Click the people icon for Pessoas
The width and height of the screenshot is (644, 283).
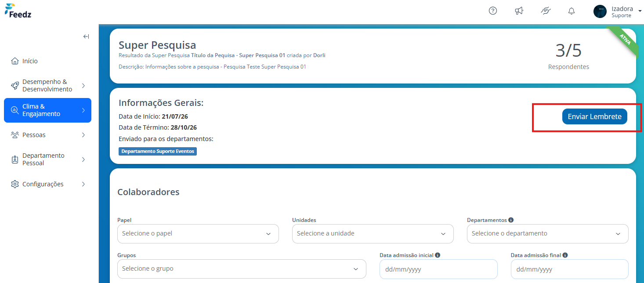pos(15,135)
